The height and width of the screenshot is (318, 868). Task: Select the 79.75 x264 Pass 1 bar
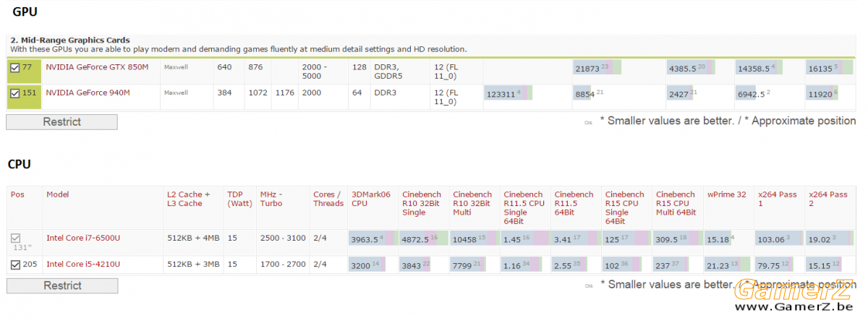tap(774, 265)
